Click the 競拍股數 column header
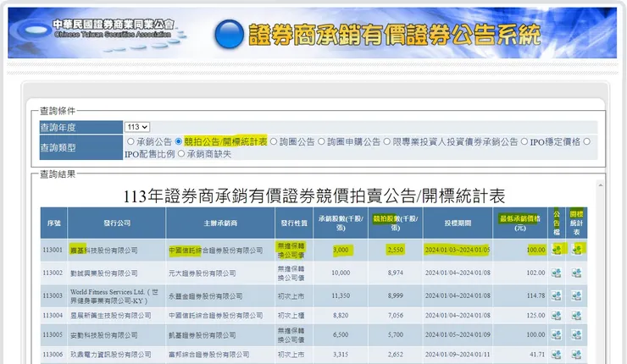The height and width of the screenshot is (364, 627). [x=396, y=223]
